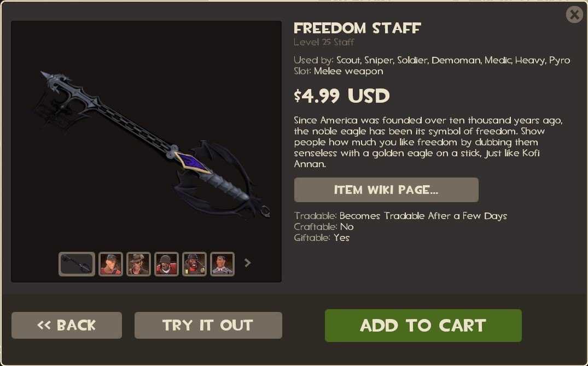Image resolution: width=588 pixels, height=366 pixels.
Task: Click the Tradable status line
Action: tap(400, 216)
